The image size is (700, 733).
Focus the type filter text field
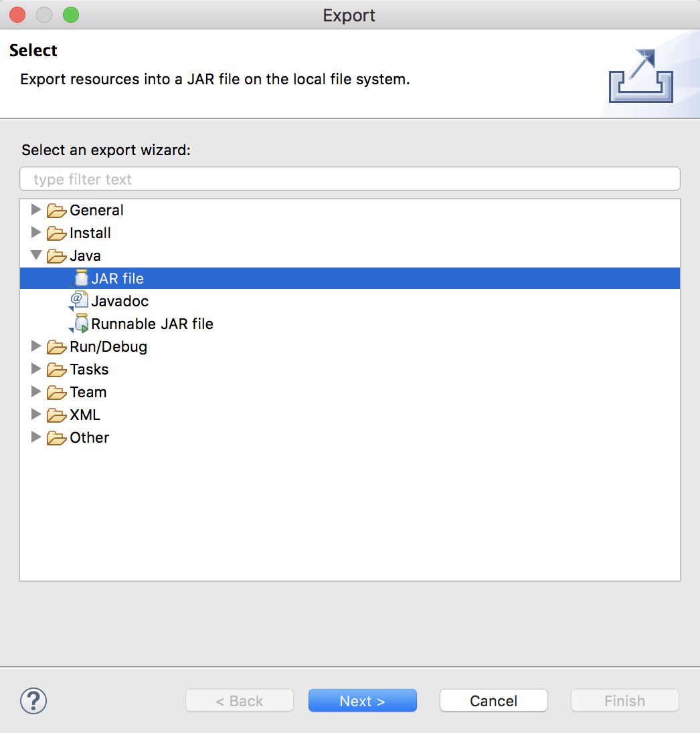pyautogui.click(x=349, y=179)
